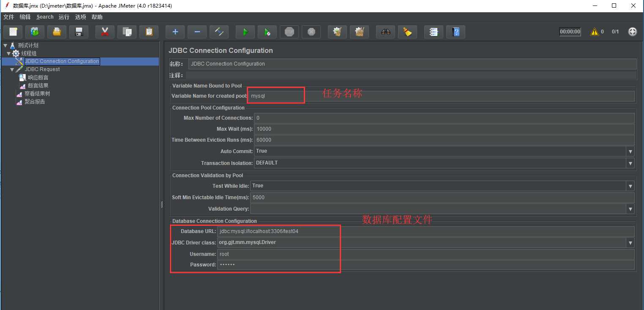Screen dimensions: 644x310
Task: Select 线程组 in the tree
Action: tap(29, 53)
